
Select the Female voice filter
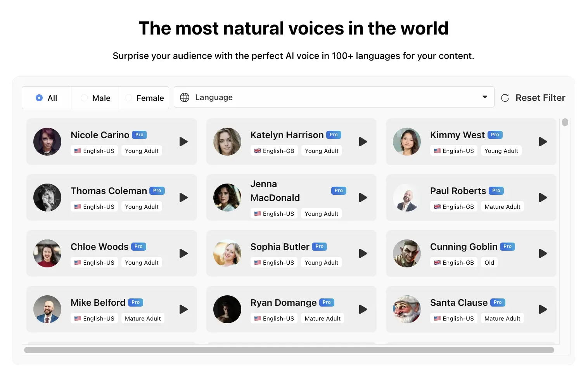[x=129, y=98]
